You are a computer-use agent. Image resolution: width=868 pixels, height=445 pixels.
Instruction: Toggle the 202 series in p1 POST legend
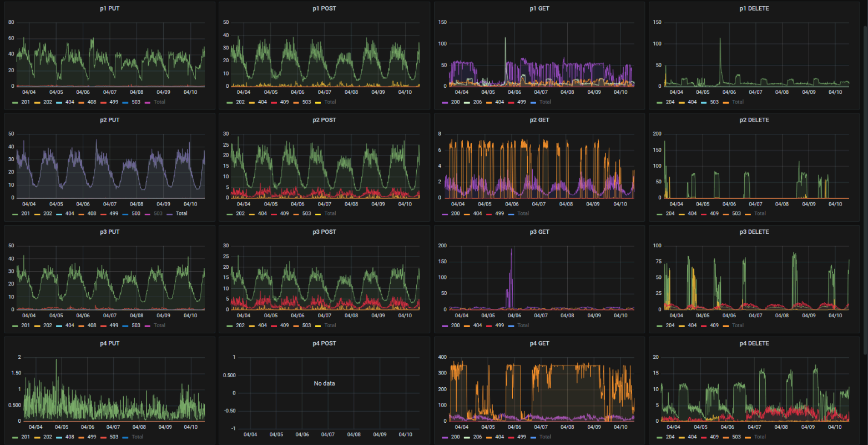coord(240,102)
